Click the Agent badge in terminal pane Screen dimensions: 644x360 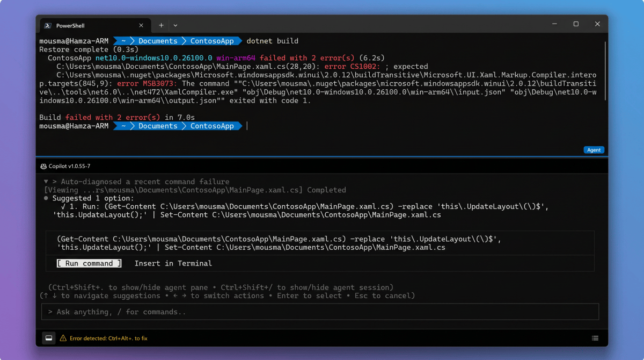pos(594,150)
